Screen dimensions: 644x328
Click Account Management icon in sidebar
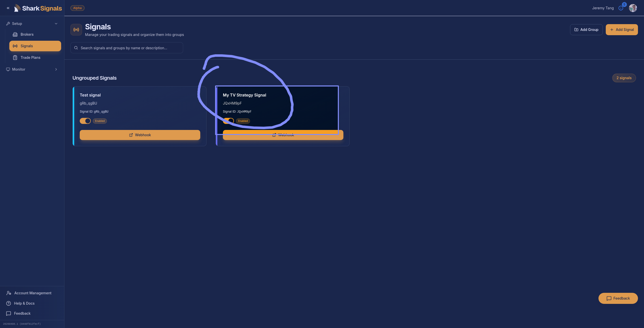(9, 293)
